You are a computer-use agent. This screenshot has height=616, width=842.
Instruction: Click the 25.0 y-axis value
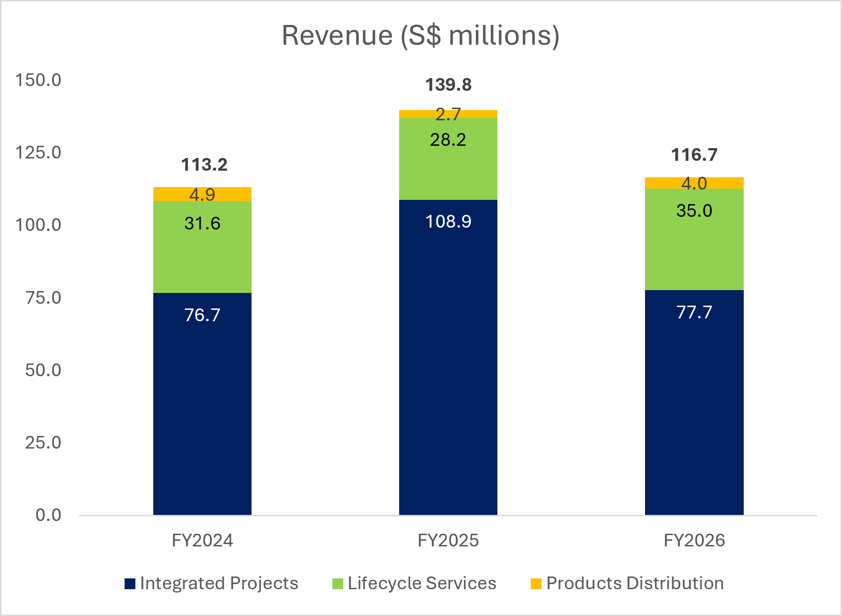43,443
